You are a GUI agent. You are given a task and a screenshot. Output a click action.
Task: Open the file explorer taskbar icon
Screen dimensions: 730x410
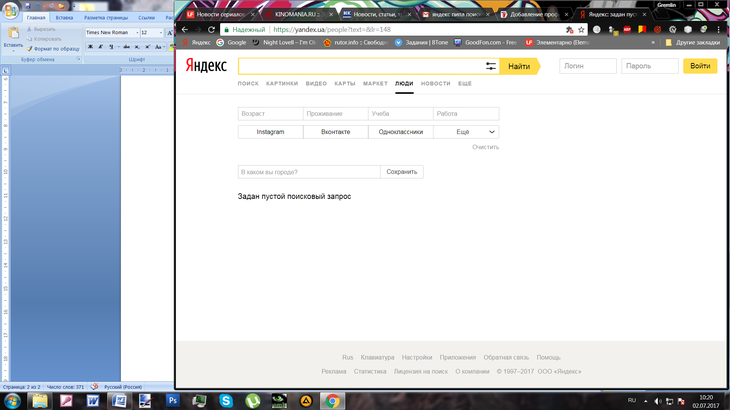(x=40, y=400)
